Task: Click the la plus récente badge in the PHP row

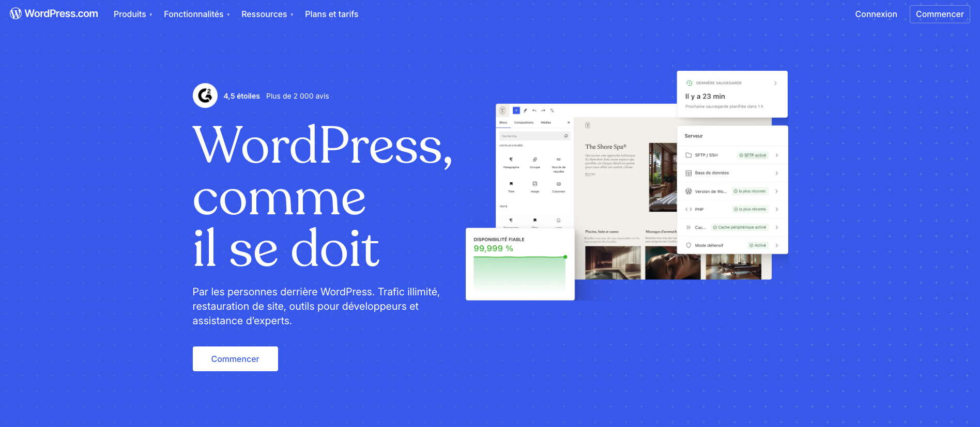Action: point(750,209)
